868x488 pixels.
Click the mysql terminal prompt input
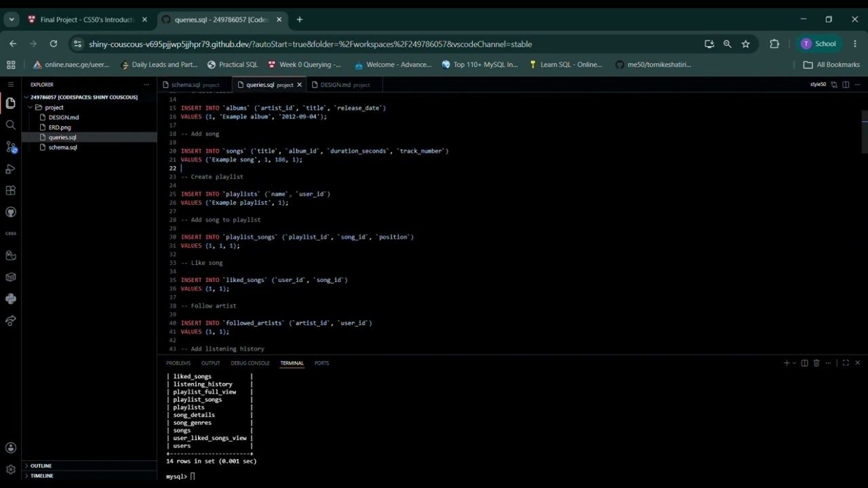[x=193, y=476]
